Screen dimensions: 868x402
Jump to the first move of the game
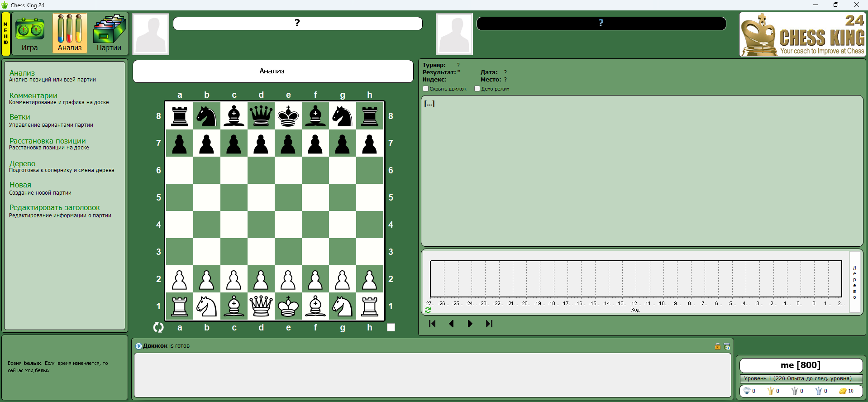[432, 324]
